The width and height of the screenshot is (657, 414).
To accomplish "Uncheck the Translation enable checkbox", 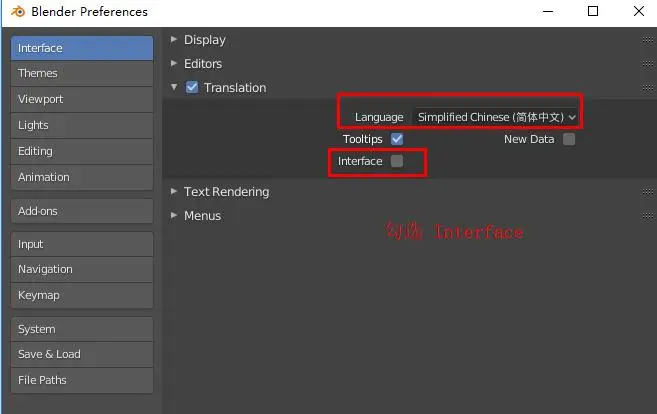I will [x=192, y=87].
